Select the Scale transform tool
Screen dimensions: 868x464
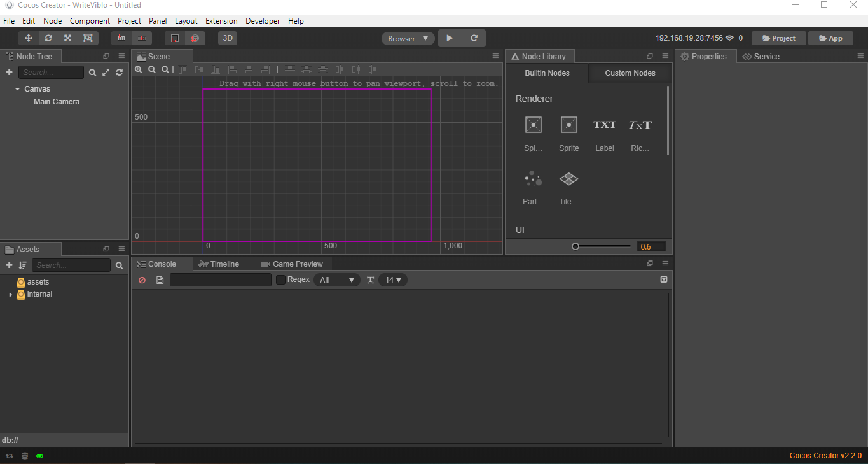click(68, 38)
